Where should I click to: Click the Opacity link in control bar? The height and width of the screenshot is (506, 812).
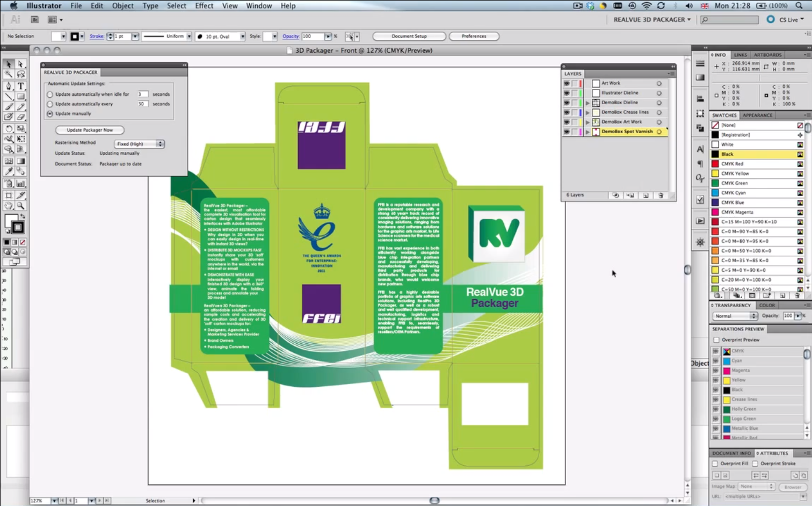291,37
